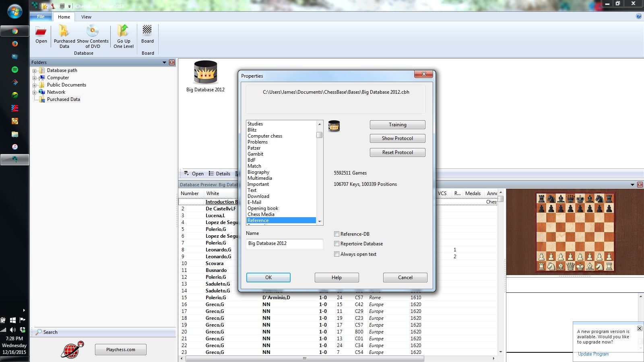Screen dimensions: 644x362
Task: Click the Playchess globe logo icon
Action: pyautogui.click(x=72, y=350)
